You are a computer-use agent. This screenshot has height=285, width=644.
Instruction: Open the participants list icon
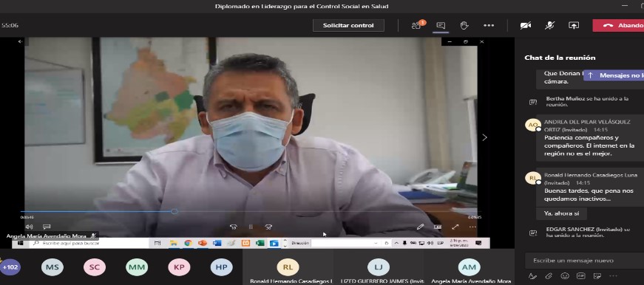pos(417,25)
